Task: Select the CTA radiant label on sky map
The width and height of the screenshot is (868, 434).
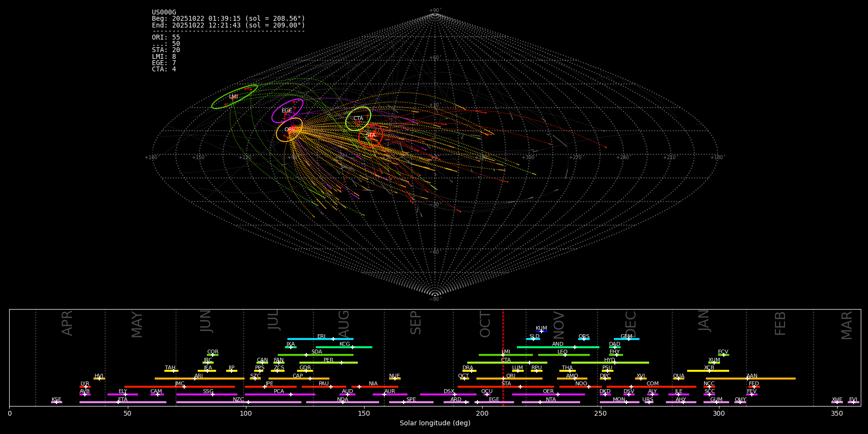Action: pyautogui.click(x=358, y=119)
